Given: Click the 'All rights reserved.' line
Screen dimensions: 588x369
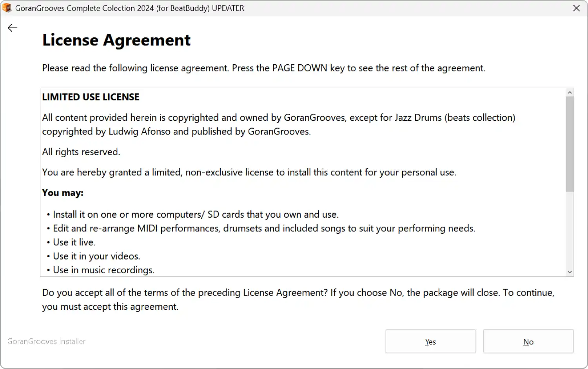Looking at the screenshot, I should [x=81, y=152].
